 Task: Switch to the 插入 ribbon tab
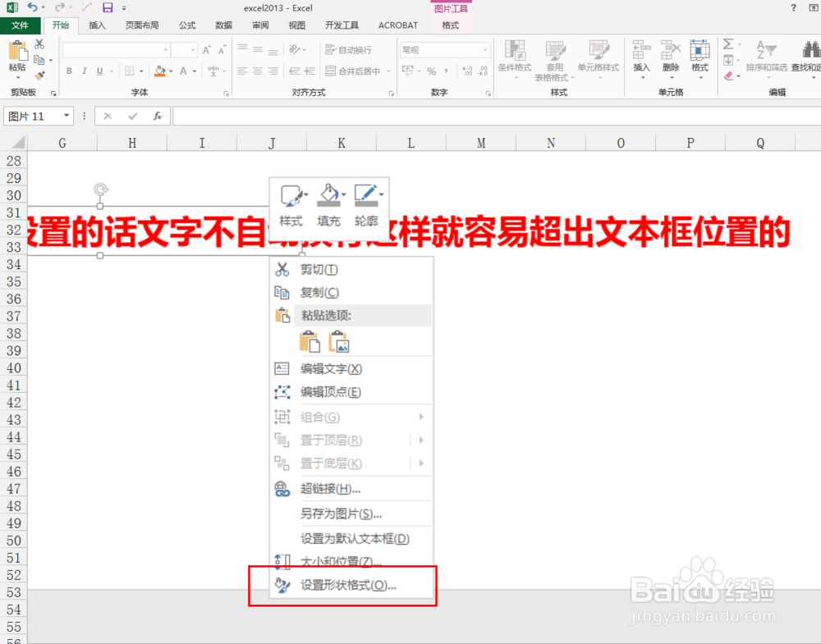pos(97,25)
